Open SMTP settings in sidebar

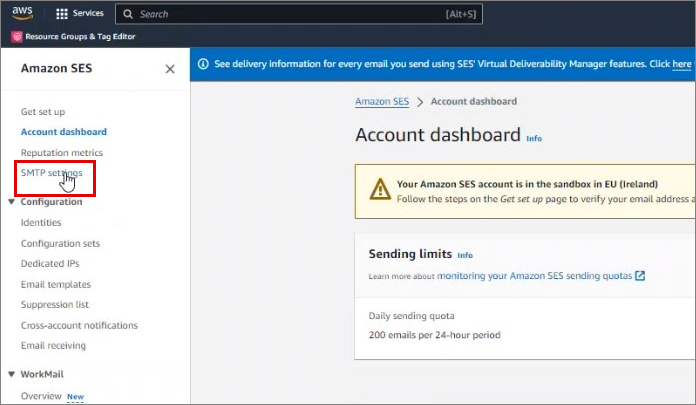52,173
